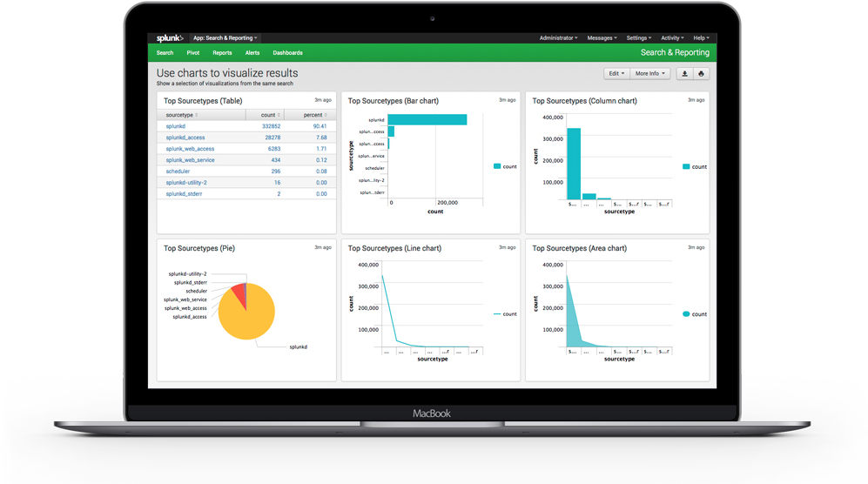The width and height of the screenshot is (868, 484).
Task: Click the splunkd_access sourcetype link
Action: 185,138
